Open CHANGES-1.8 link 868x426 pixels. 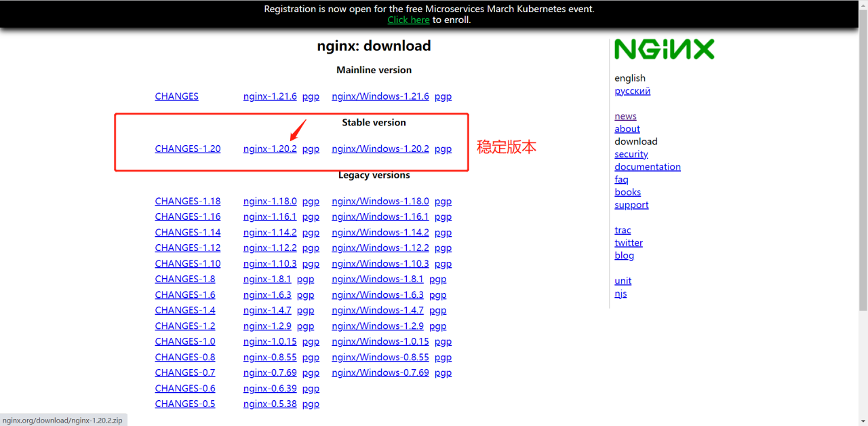click(185, 279)
